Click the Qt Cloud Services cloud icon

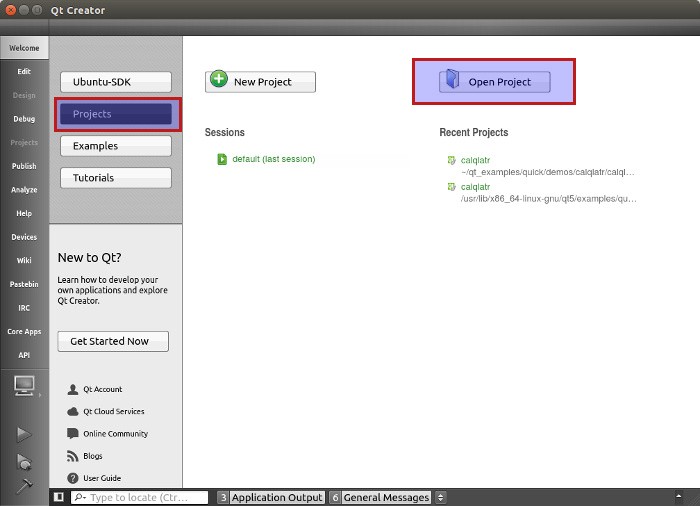click(72, 411)
